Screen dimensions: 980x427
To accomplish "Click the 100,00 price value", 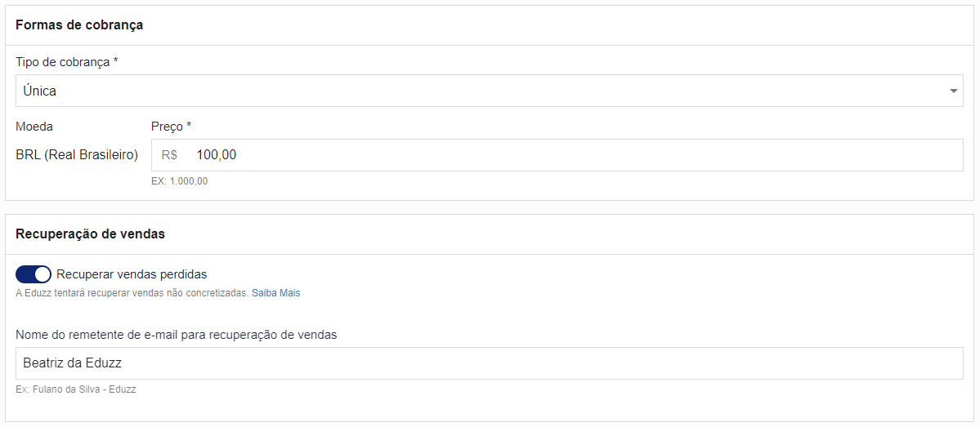I will click(x=217, y=155).
